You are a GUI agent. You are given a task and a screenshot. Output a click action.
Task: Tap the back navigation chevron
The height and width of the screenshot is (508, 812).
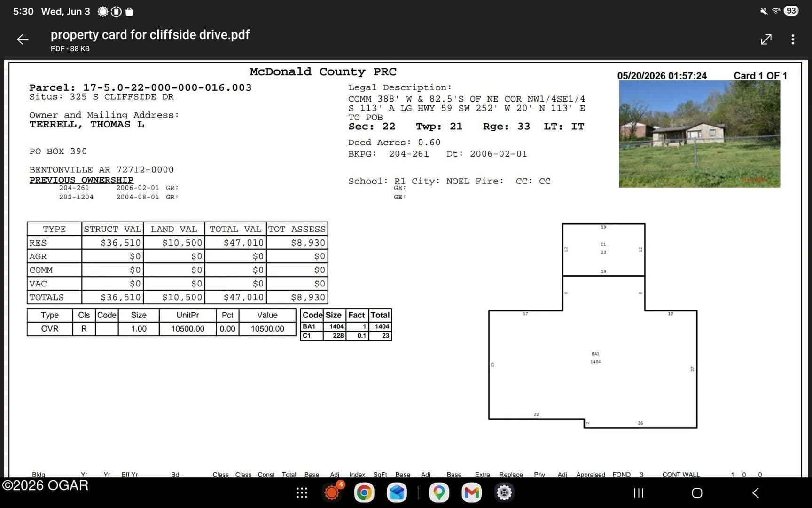[x=756, y=493]
